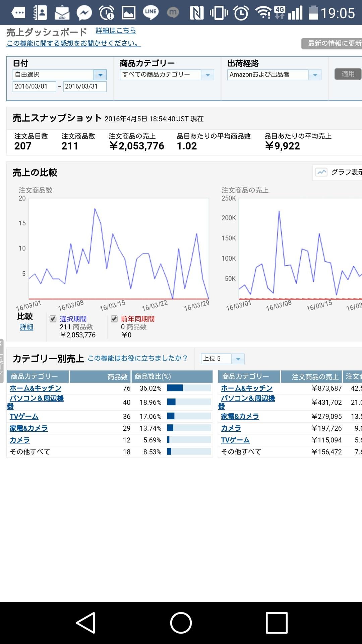Viewport: 362px width, 644px height.
Task: Tap the more notifications ellipsis status icon
Action: coord(18,13)
